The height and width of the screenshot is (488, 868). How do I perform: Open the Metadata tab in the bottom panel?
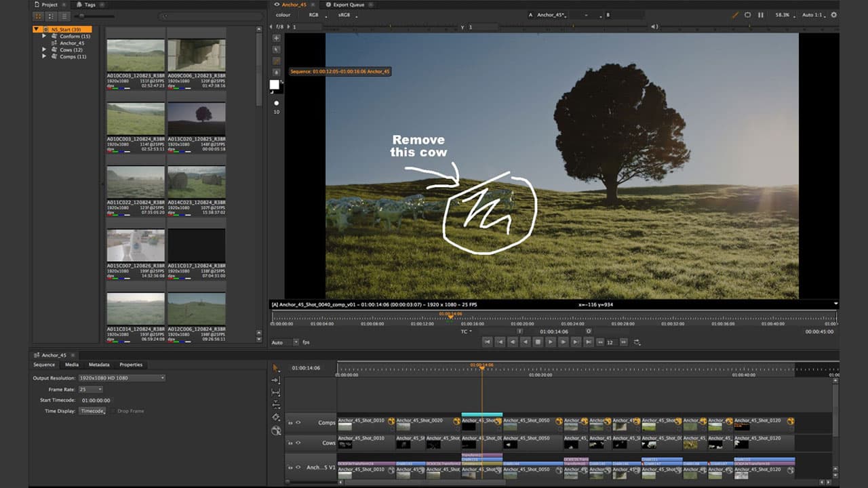(x=99, y=365)
